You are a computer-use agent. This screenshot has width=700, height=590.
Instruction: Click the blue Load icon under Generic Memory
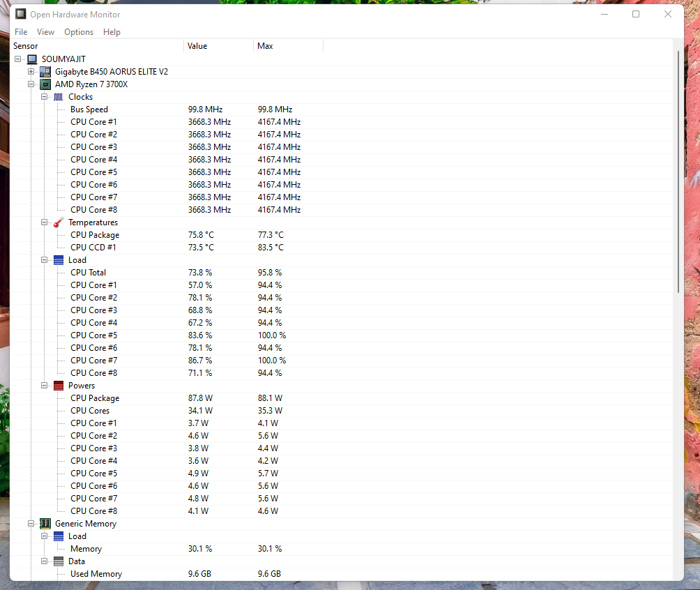tap(59, 536)
